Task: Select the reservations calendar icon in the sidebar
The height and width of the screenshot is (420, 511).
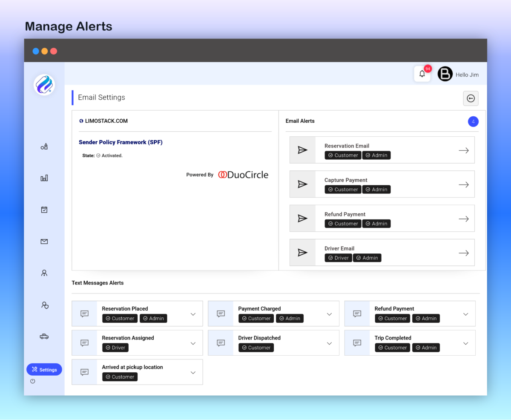Action: click(44, 209)
